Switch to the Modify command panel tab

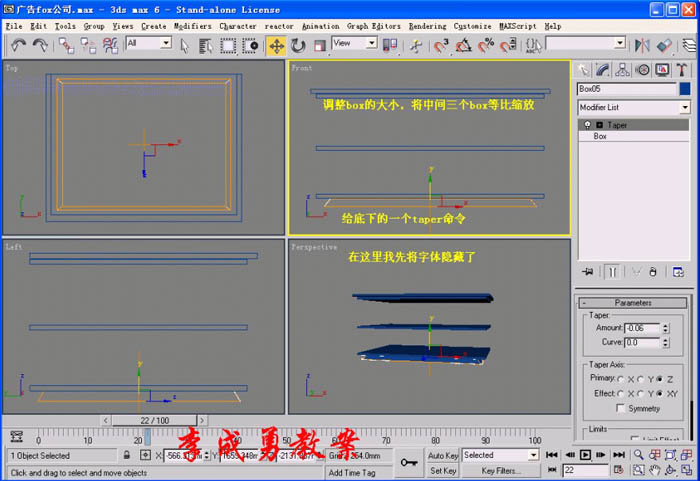[602, 70]
